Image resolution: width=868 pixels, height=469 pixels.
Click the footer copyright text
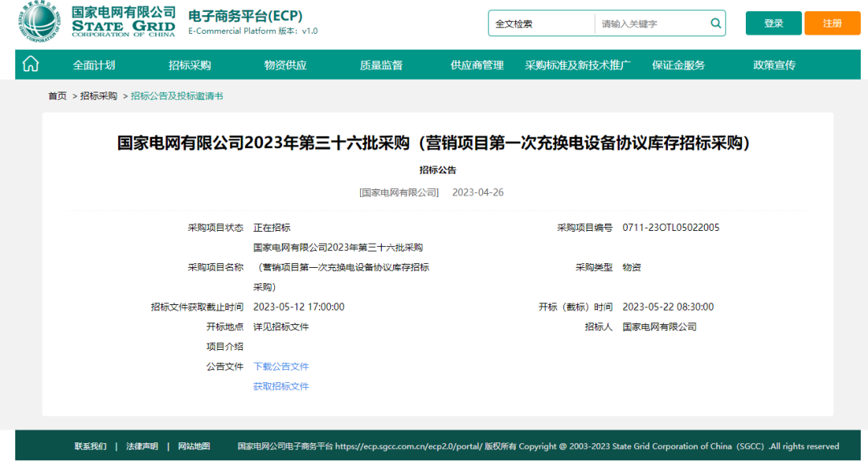click(538, 446)
